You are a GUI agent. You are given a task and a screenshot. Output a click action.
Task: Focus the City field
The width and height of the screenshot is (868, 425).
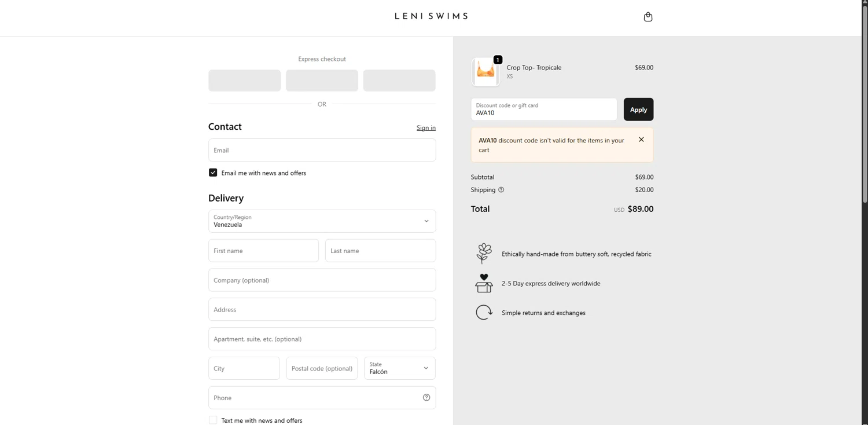point(244,368)
